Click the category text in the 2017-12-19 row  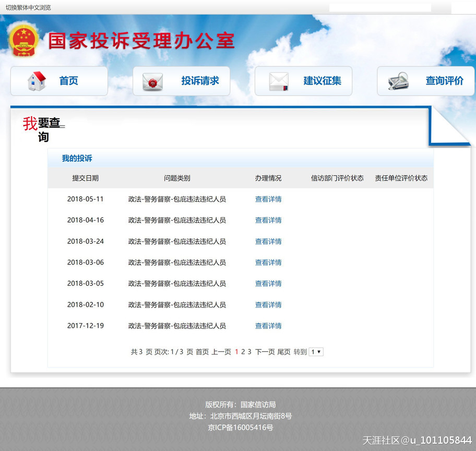tap(177, 325)
